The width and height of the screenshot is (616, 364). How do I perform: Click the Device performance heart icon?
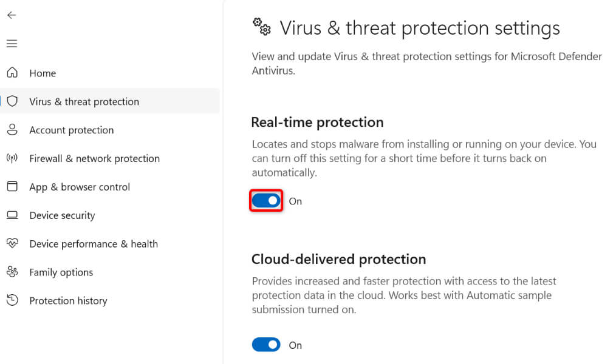pos(12,244)
